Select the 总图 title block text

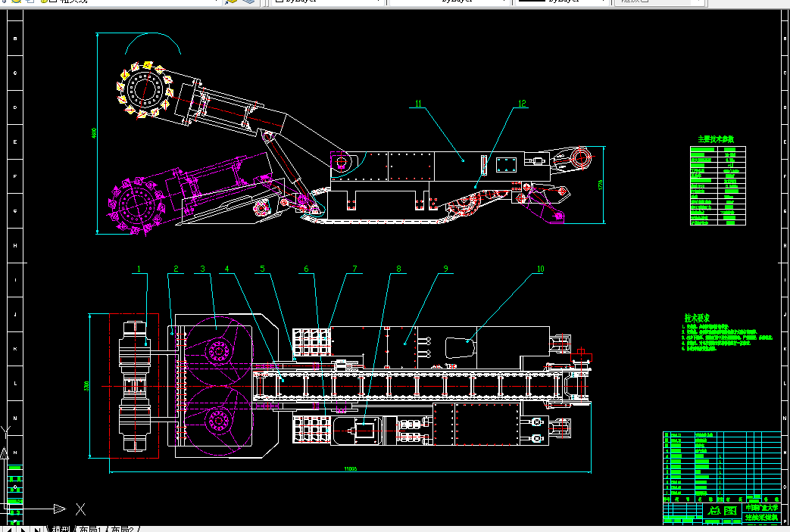pos(723,510)
